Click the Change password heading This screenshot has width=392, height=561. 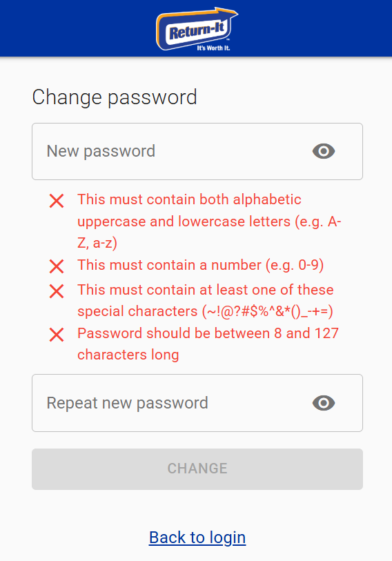tap(115, 97)
